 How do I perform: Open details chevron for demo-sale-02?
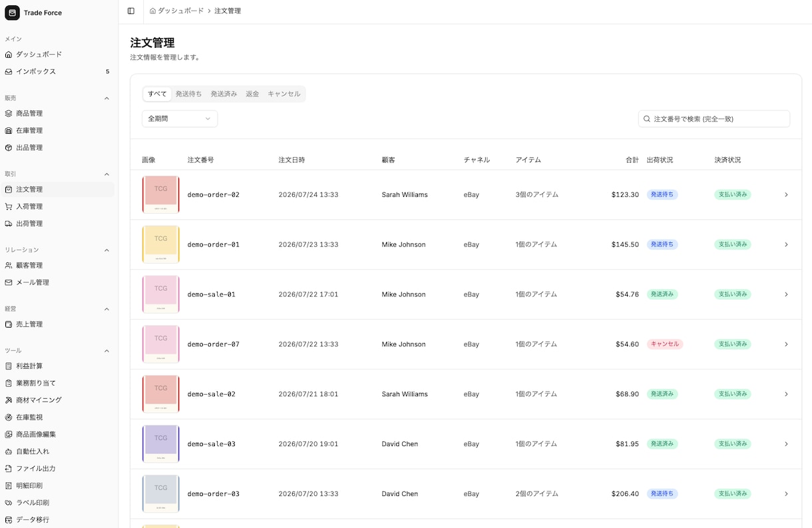coord(786,394)
